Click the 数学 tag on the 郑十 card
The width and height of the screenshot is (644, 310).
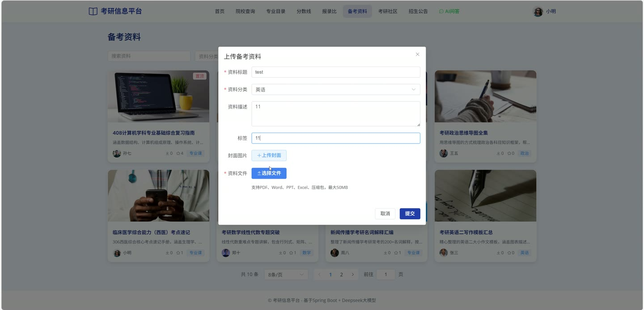coord(306,253)
